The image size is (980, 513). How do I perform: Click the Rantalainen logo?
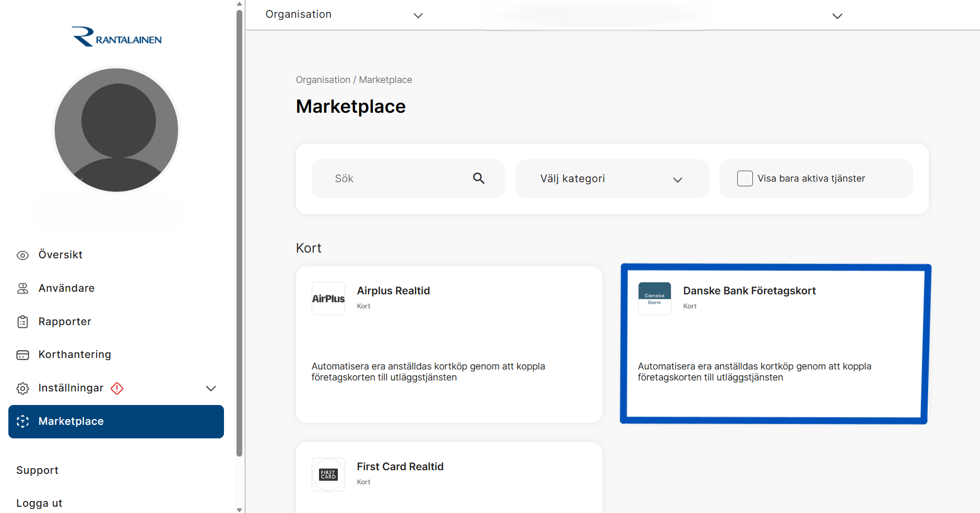pyautogui.click(x=117, y=37)
